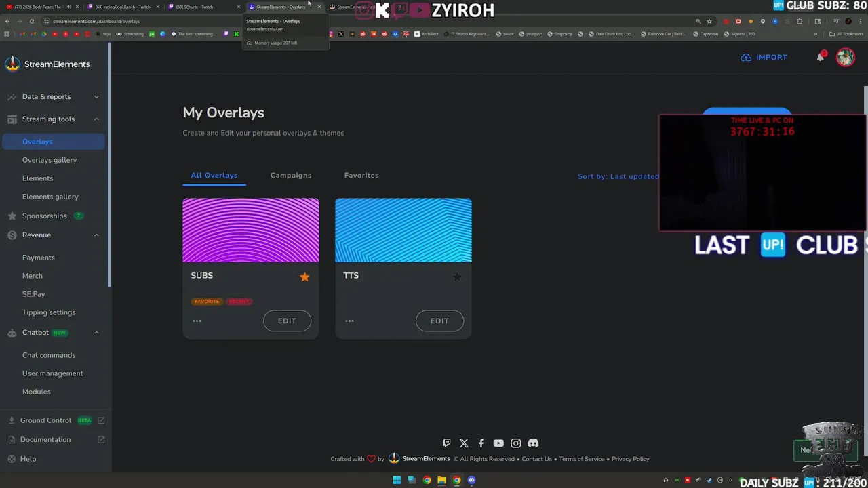Switch to 98hurts Twitch browser tab
Viewport: 868px width, 488px height.
tap(203, 7)
